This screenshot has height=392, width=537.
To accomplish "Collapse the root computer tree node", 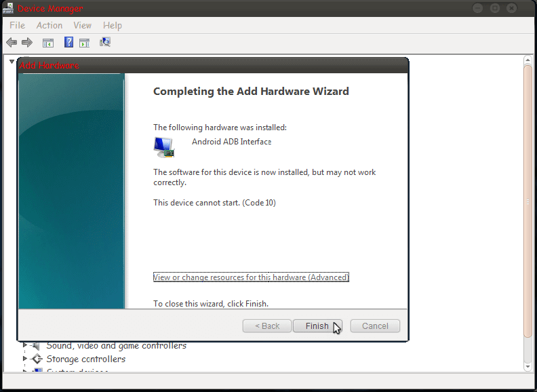I will [x=12, y=62].
